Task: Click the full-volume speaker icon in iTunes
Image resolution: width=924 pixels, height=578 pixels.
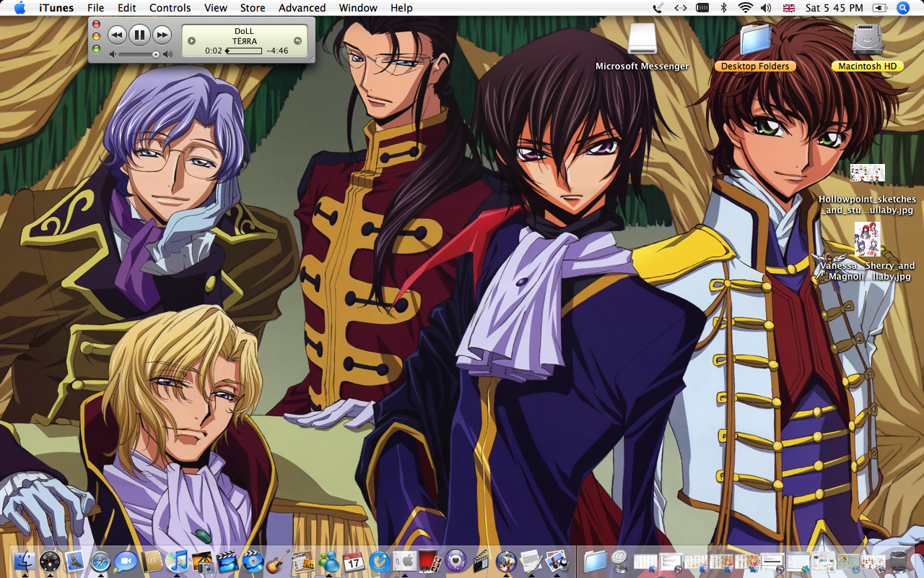Action: (x=167, y=54)
